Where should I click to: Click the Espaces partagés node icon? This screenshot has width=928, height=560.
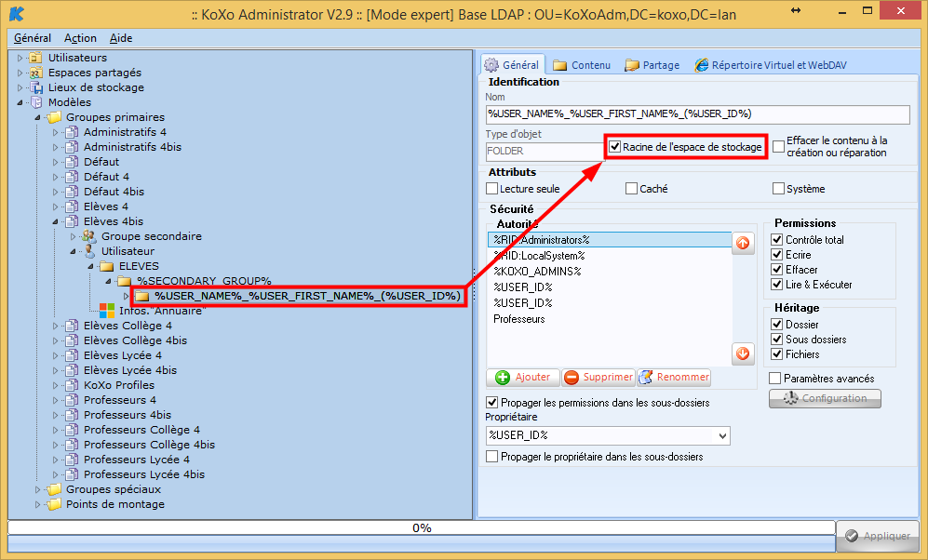coord(36,73)
